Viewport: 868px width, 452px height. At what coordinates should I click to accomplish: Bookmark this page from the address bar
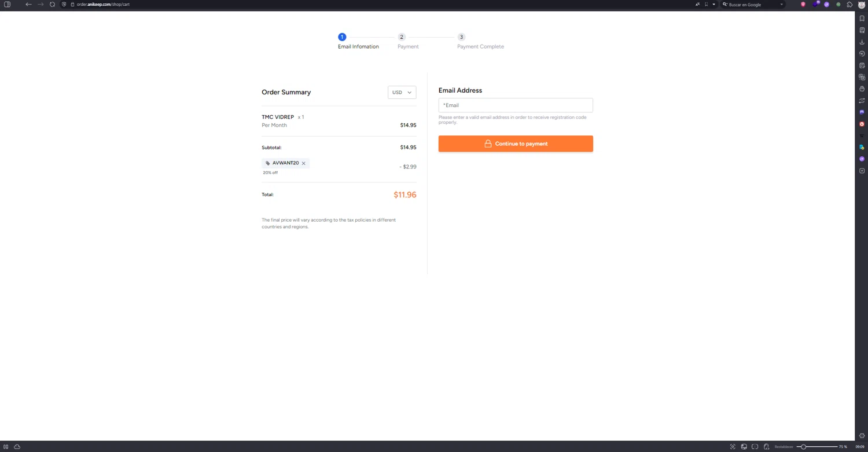tap(706, 4)
